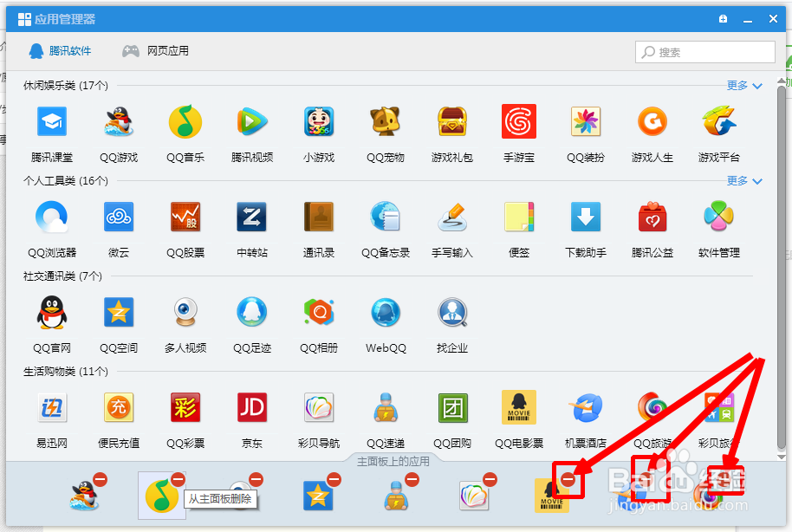792x532 pixels.
Task: Open QQ空间 in the 社交通讯类 grid
Action: point(119,312)
